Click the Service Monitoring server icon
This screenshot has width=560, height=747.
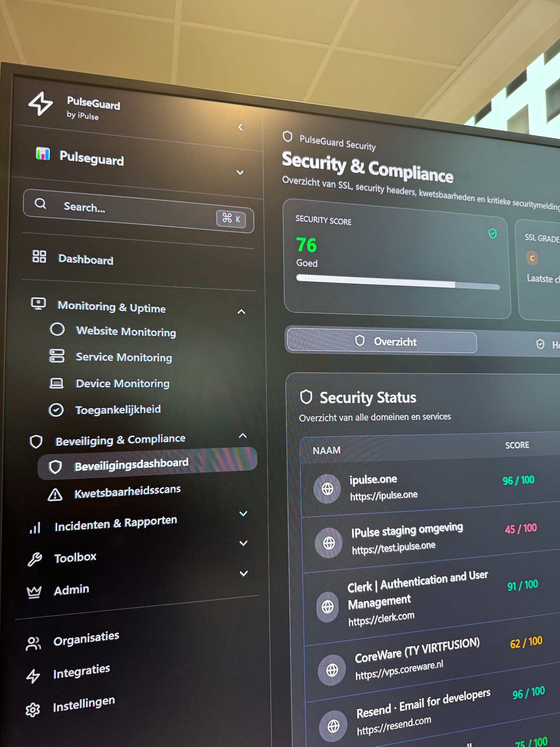[x=57, y=356]
